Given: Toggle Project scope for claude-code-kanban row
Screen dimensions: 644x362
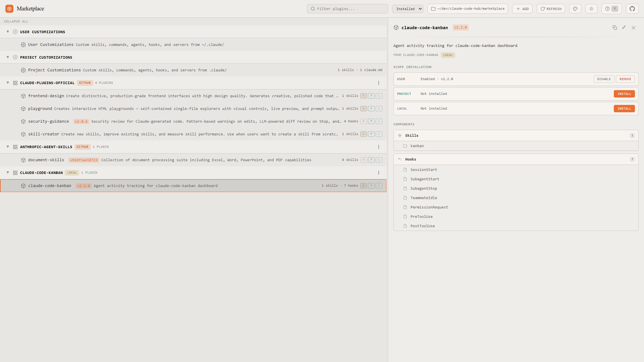Looking at the screenshot, I should (x=371, y=185).
